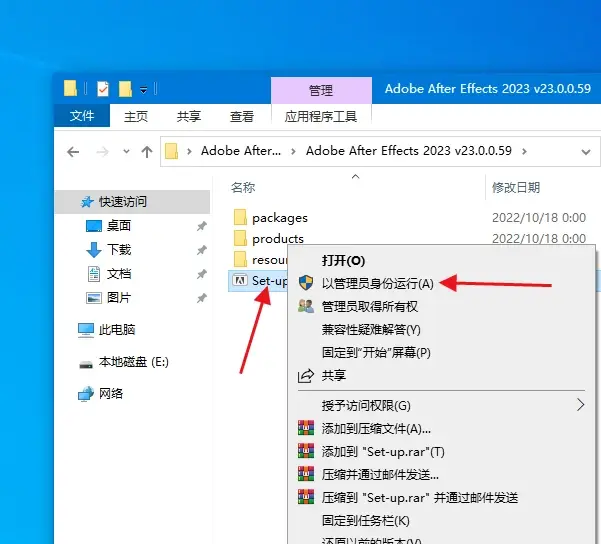The height and width of the screenshot is (544, 601).
Task: Open 桌面 in the navigation pane
Action: 118,225
